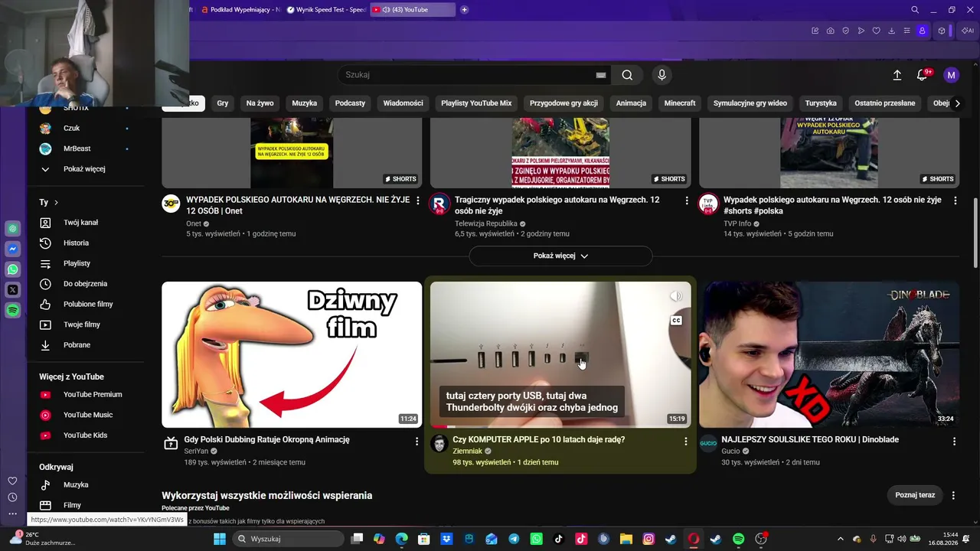Image resolution: width=980 pixels, height=551 pixels.
Task: Open the Opera snapshot camera tool
Action: coord(831,31)
